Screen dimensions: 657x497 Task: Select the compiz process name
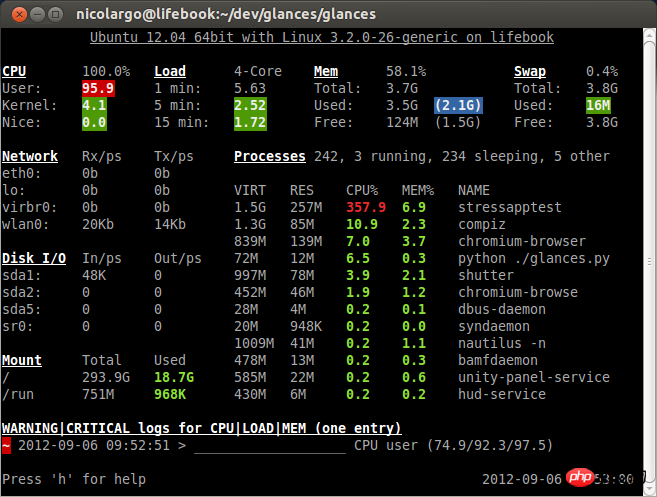pyautogui.click(x=482, y=224)
